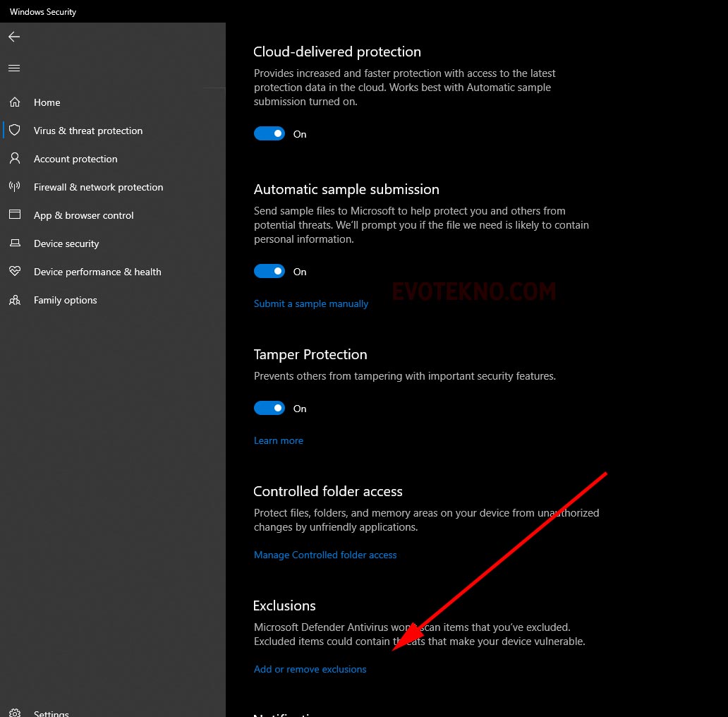Image resolution: width=728 pixels, height=717 pixels.
Task: Disable Automatic sample submission switch
Action: [269, 272]
